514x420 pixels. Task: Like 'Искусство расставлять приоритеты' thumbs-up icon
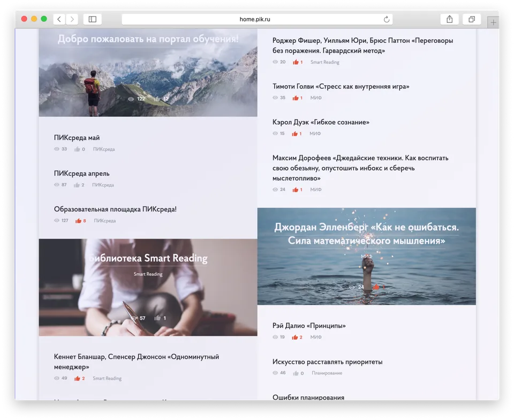[296, 373]
